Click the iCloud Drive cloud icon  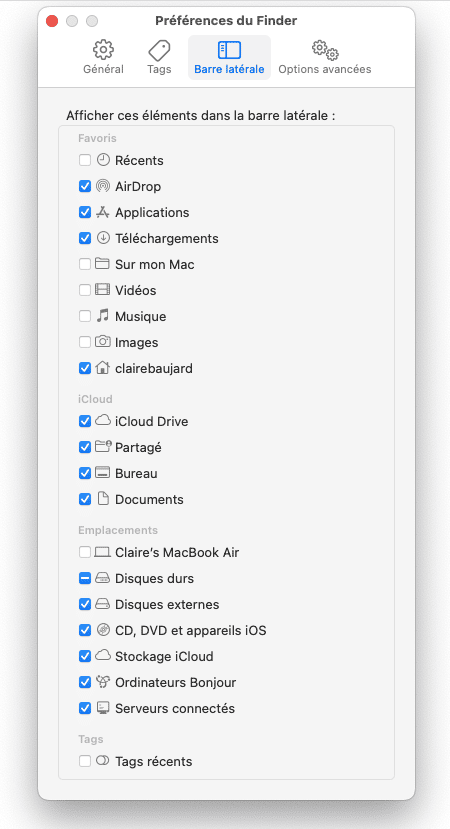click(x=102, y=421)
